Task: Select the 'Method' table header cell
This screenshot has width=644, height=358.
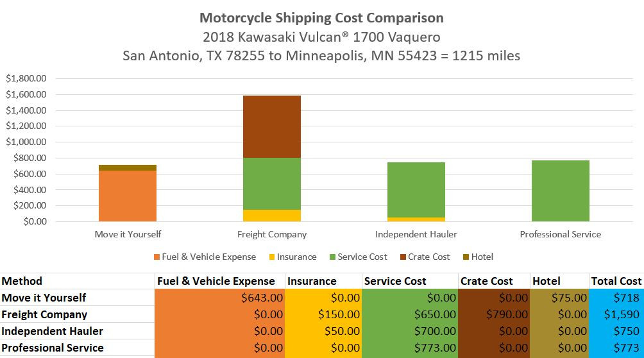Action: [77, 281]
